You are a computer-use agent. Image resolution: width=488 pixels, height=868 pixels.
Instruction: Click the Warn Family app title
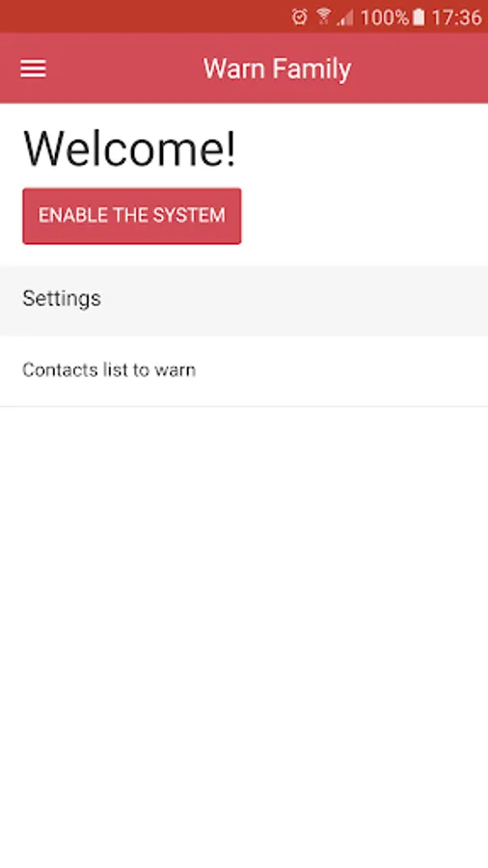coord(277,69)
